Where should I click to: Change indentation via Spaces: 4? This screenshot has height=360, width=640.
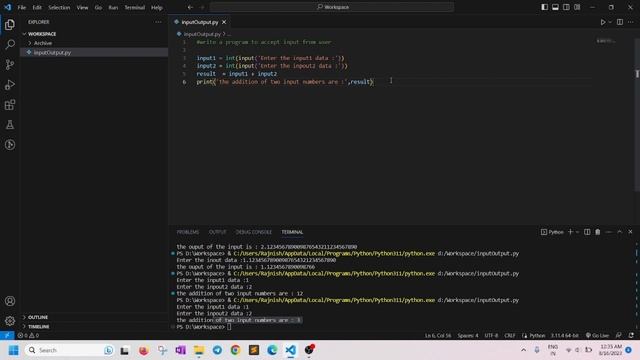[x=468, y=336]
